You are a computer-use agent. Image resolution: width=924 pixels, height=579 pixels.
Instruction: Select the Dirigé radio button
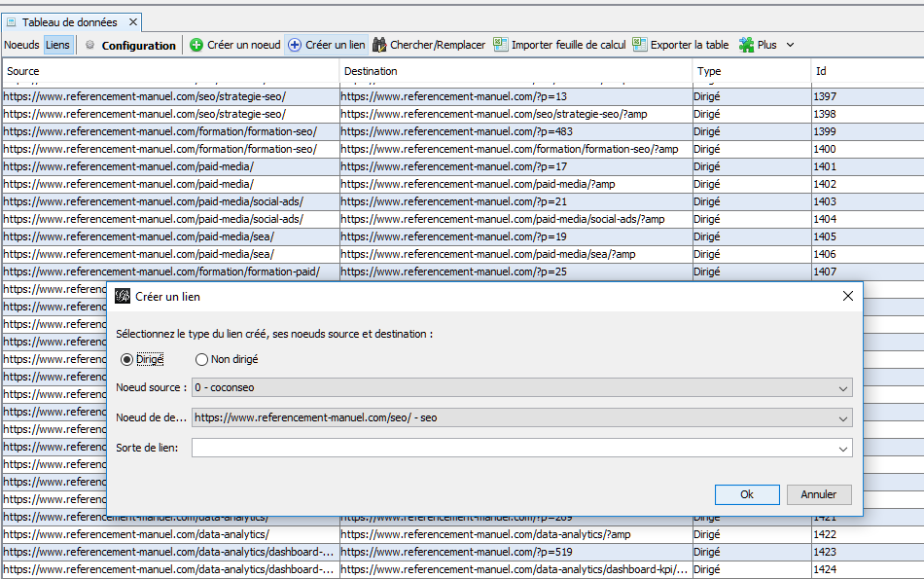point(126,359)
